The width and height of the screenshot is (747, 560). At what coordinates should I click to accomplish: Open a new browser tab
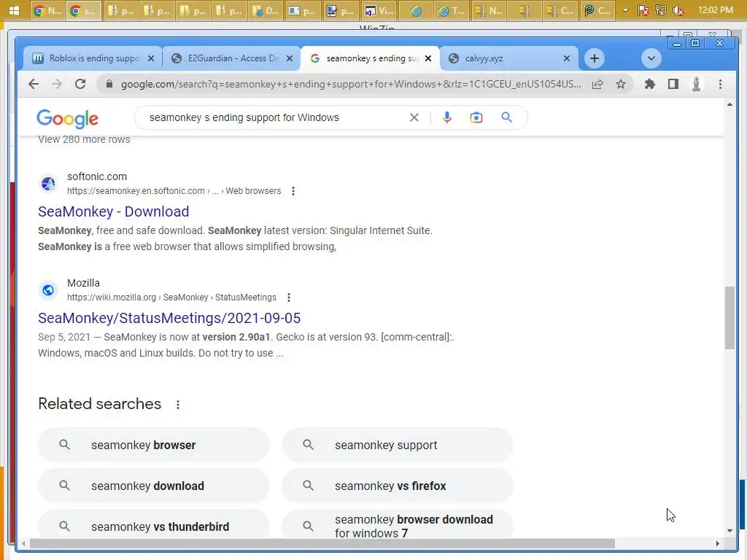tap(594, 58)
